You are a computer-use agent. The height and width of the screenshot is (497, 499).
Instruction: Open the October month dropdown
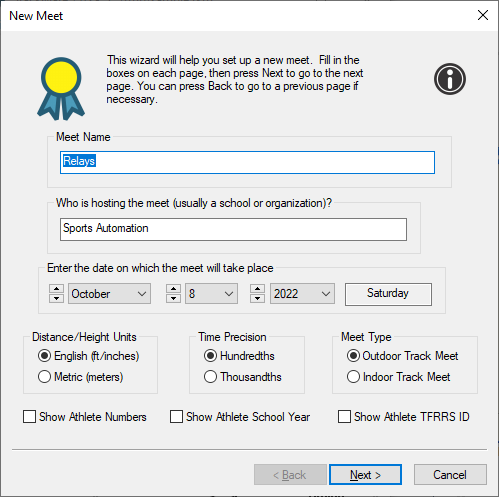point(109,294)
